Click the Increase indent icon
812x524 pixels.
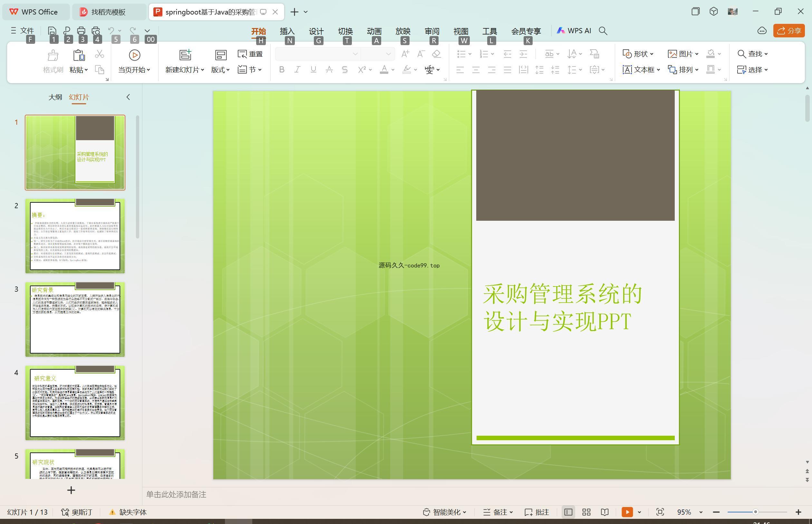[x=523, y=54]
